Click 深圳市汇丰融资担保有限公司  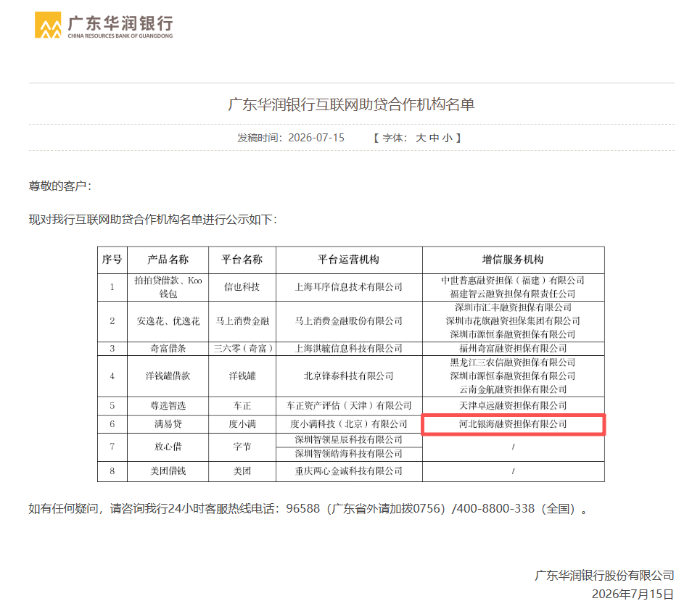click(x=513, y=307)
